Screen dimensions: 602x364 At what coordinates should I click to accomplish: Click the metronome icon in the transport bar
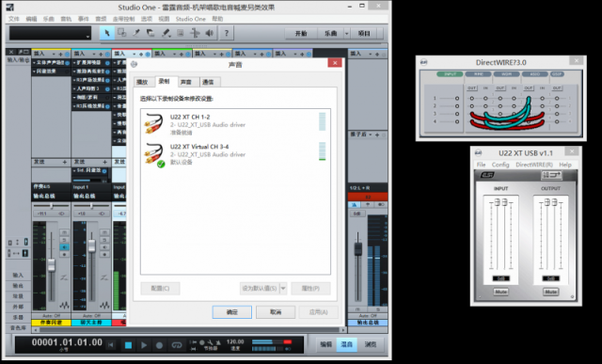click(218, 342)
